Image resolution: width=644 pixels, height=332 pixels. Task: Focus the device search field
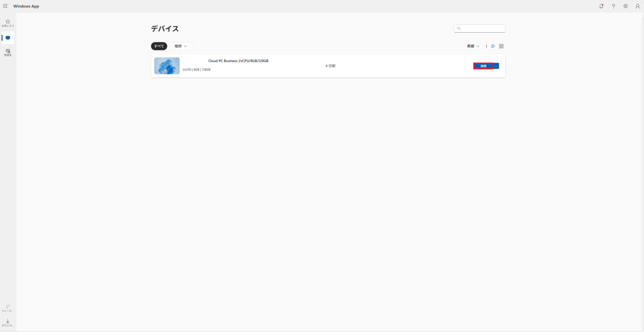(479, 28)
